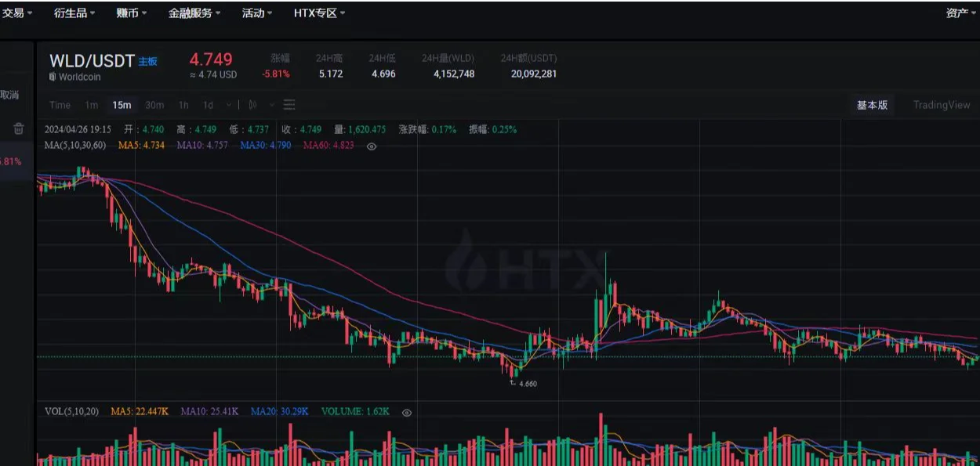The height and width of the screenshot is (466, 980).
Task: Click the VOL(5,10,20) settings label
Action: click(72, 412)
